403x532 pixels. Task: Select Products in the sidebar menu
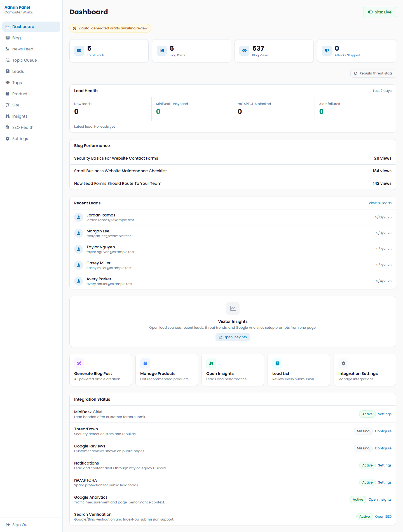31,94
